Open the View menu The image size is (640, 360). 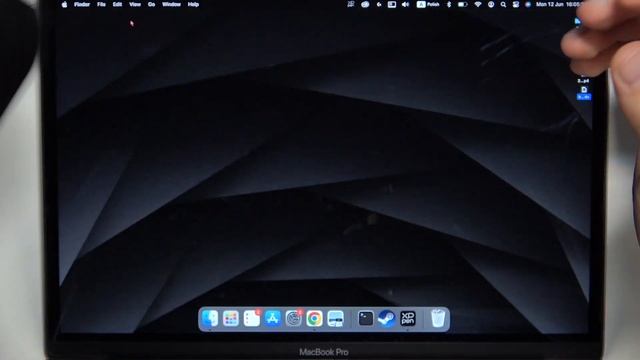point(135,4)
